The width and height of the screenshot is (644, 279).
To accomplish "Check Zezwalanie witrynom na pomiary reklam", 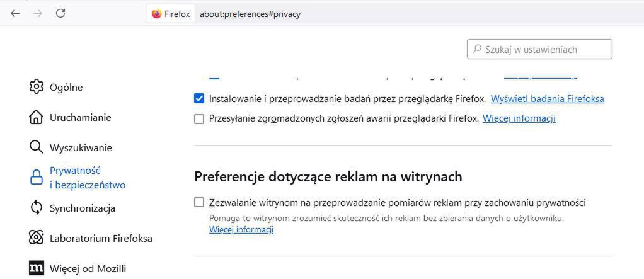I will coord(199,203).
